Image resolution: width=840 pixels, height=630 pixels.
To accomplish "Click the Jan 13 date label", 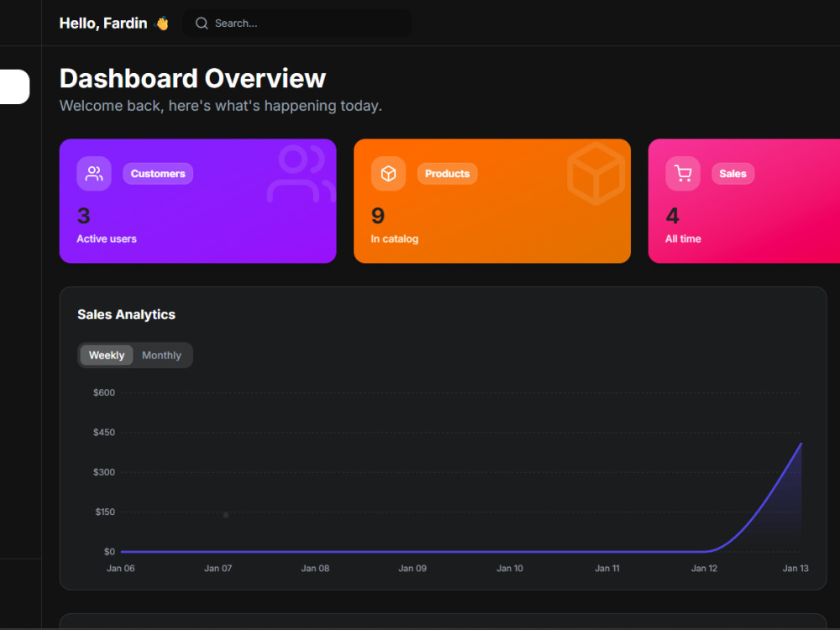I will [x=795, y=569].
